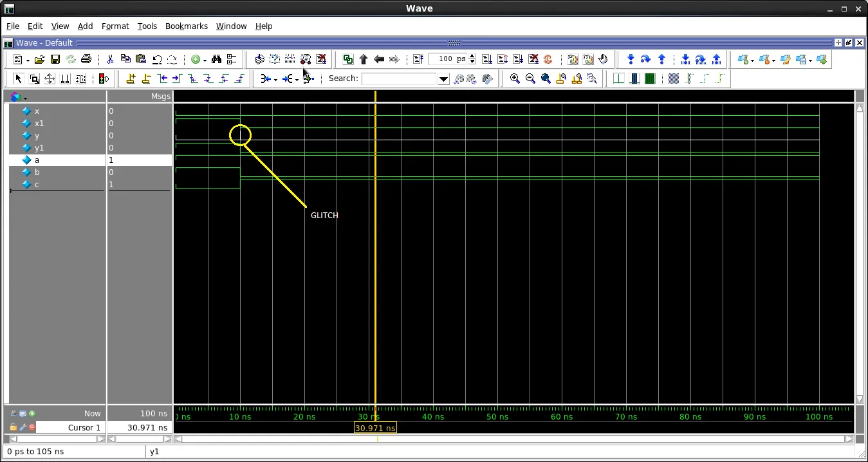The width and height of the screenshot is (868, 462).
Task: Click the Step Over curved arrow icon
Action: [x=646, y=59]
